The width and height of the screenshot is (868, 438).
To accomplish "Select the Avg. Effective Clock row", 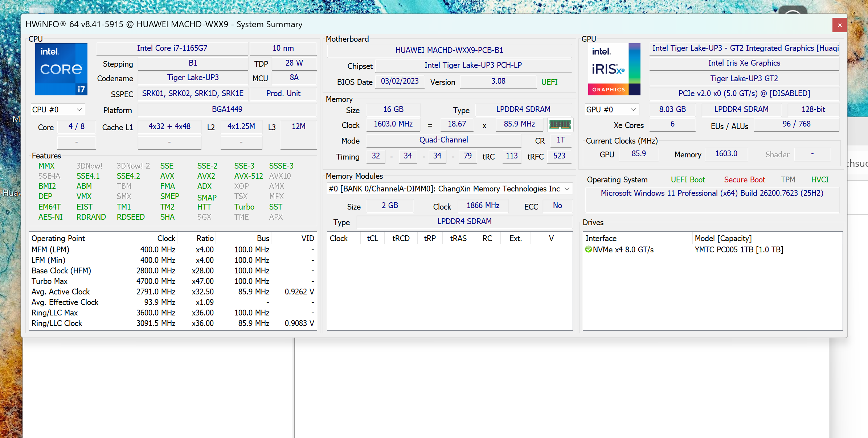I will 173,302.
